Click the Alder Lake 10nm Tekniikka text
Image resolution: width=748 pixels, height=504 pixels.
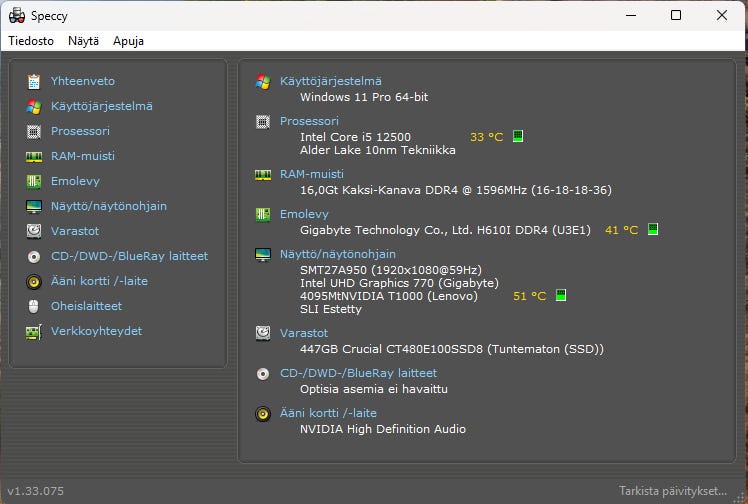click(378, 150)
